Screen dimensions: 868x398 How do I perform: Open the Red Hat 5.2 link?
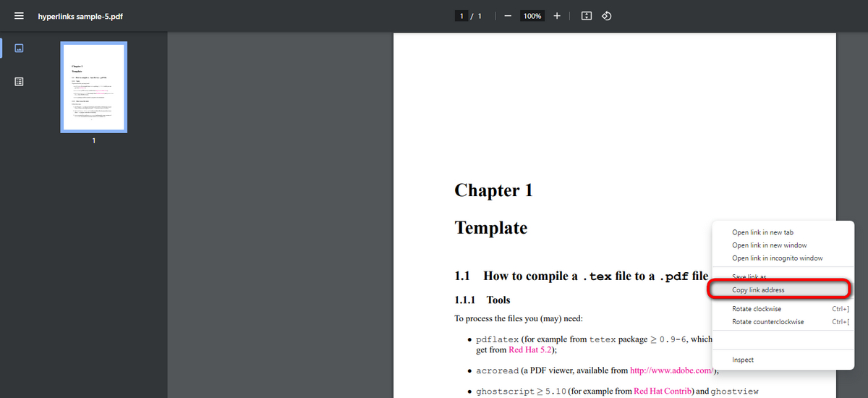(530, 350)
